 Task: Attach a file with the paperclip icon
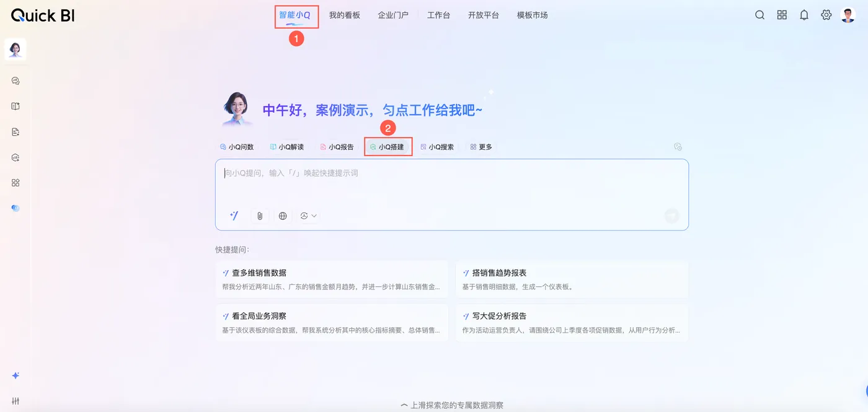(260, 216)
